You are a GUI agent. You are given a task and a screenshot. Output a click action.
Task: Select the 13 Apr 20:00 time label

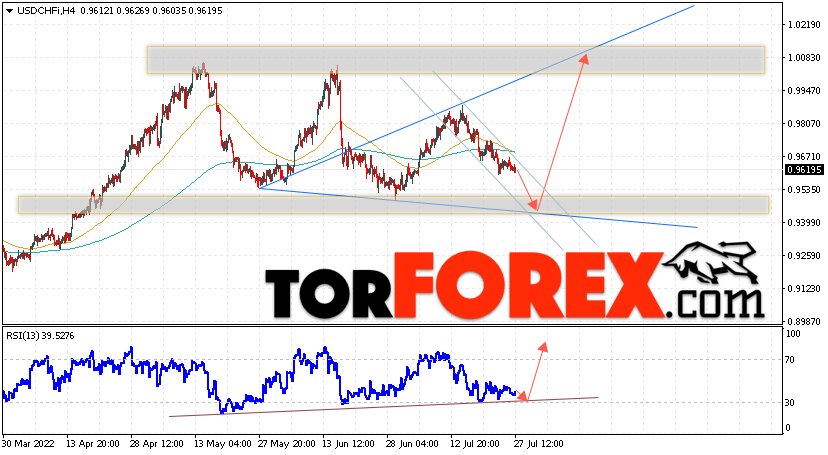pyautogui.click(x=93, y=444)
